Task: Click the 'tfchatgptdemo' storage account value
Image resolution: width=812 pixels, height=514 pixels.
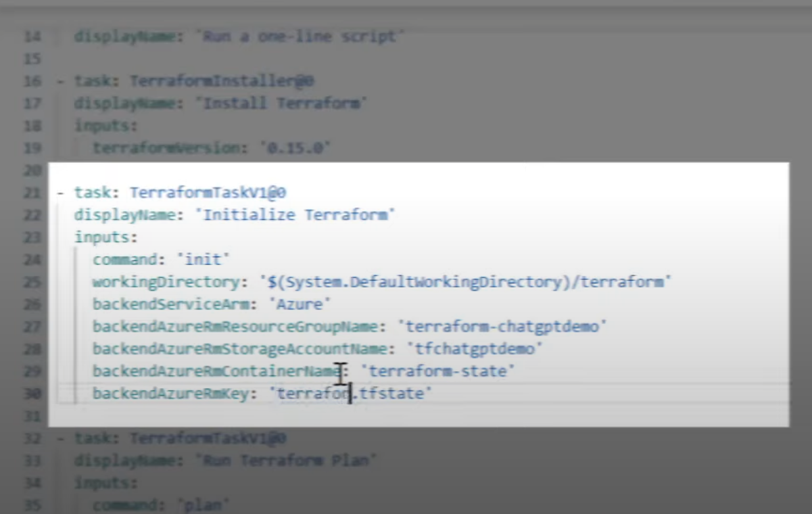Action: coord(475,349)
